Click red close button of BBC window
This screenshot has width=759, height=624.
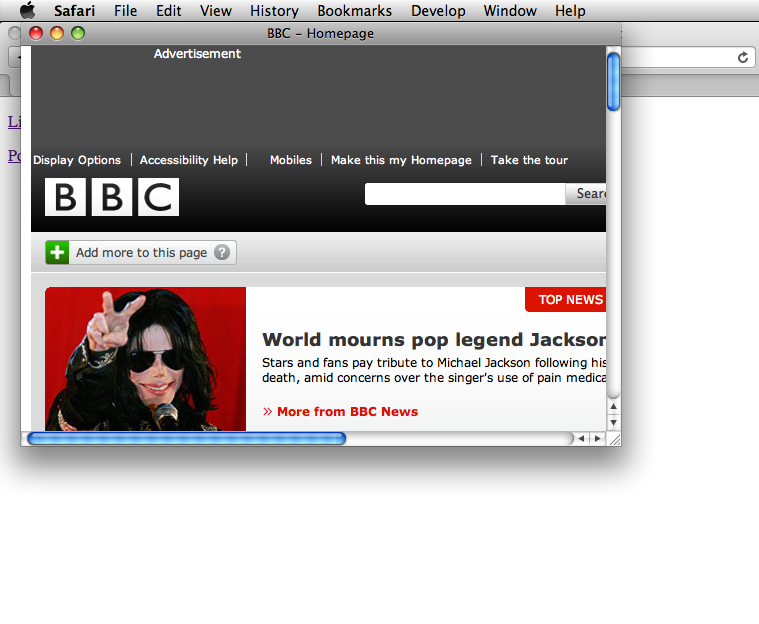click(36, 33)
